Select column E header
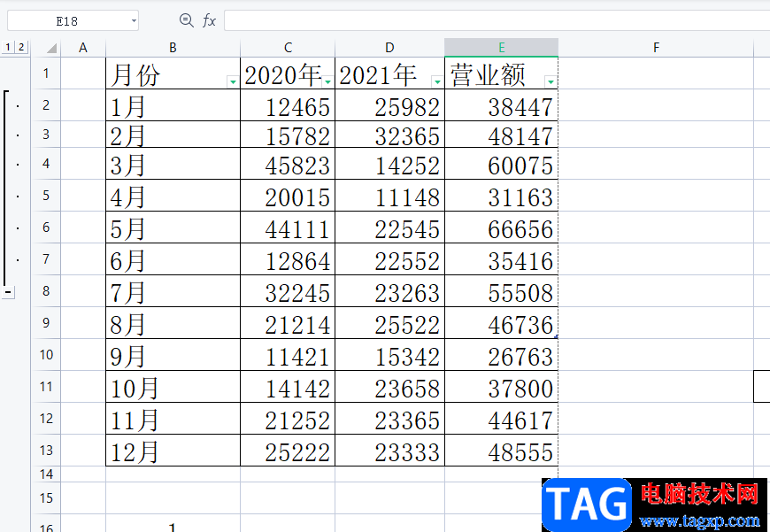This screenshot has width=770, height=532. 501,48
